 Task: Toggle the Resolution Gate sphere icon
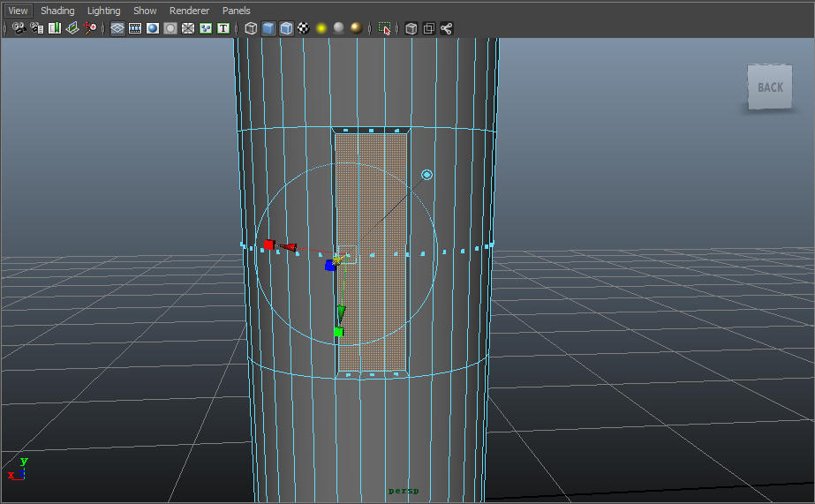click(x=153, y=28)
